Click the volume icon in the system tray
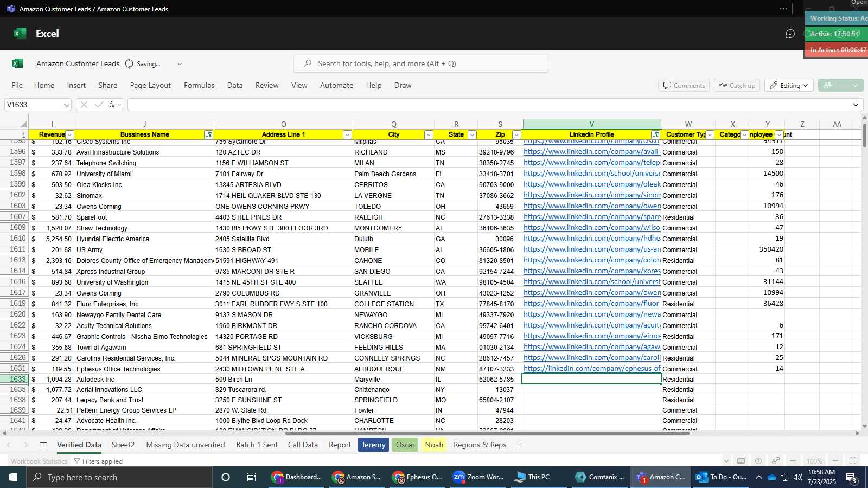Viewport: 868px width, 488px height. 798,477
